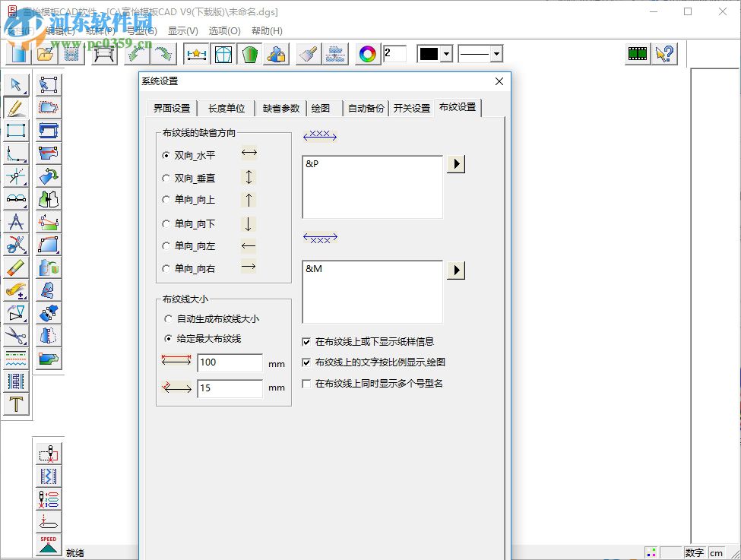Click the 100 mm input field

click(x=230, y=362)
